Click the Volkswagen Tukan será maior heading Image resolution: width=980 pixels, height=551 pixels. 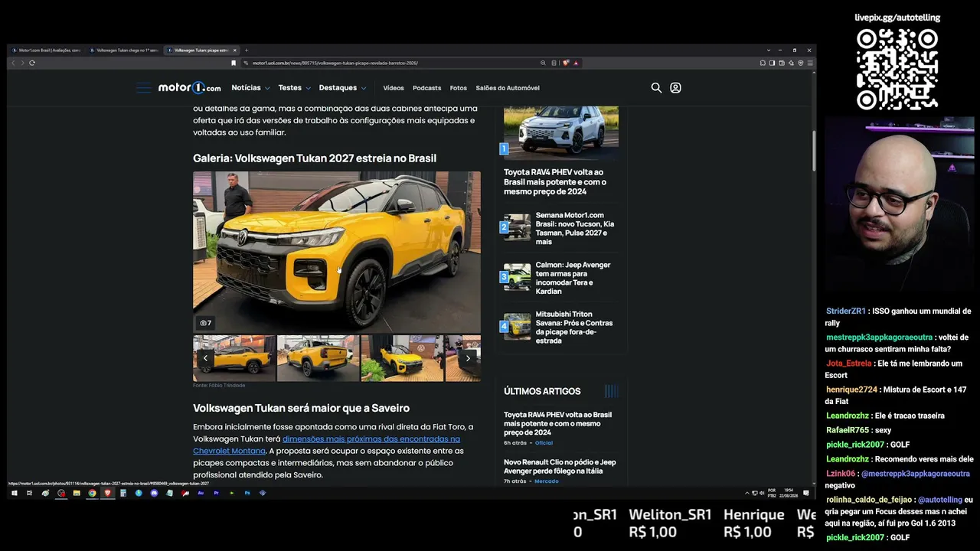tap(301, 409)
